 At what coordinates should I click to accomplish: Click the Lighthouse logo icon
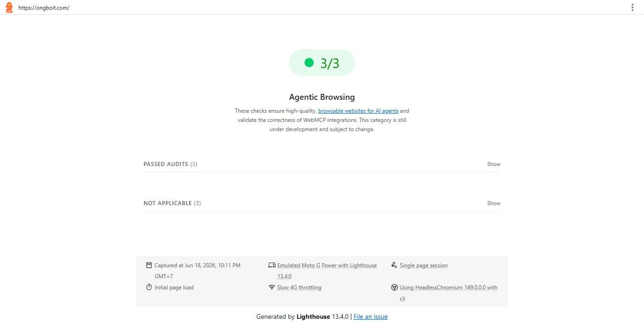pyautogui.click(x=9, y=7)
